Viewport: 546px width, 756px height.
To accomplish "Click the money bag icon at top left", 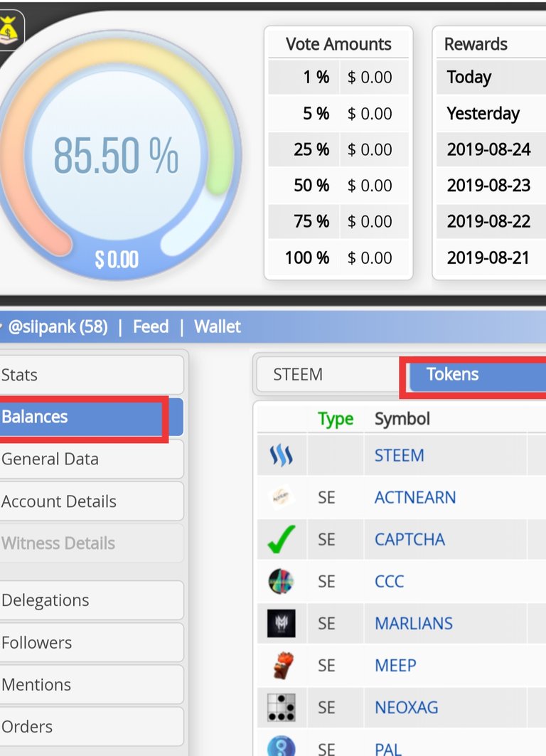I will (9, 30).
